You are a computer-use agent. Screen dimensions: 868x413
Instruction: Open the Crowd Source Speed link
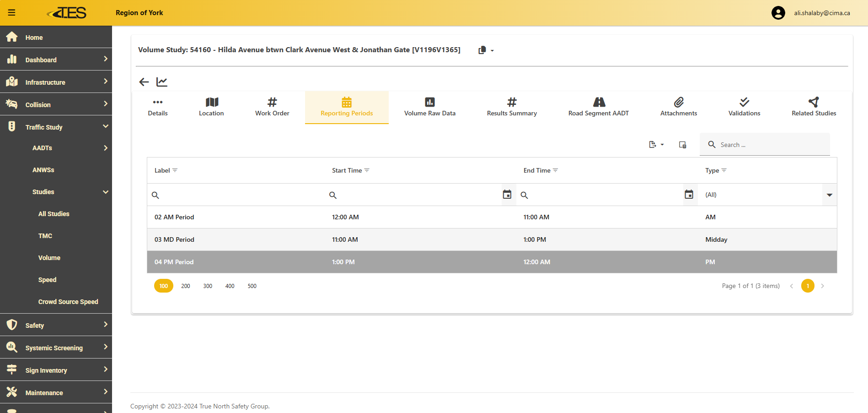[68, 302]
